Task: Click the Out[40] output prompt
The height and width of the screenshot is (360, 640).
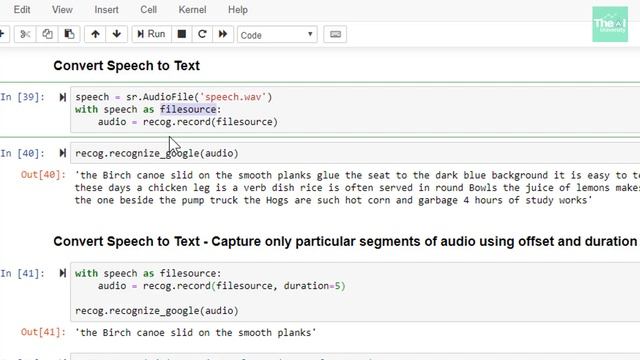Action: point(43,175)
